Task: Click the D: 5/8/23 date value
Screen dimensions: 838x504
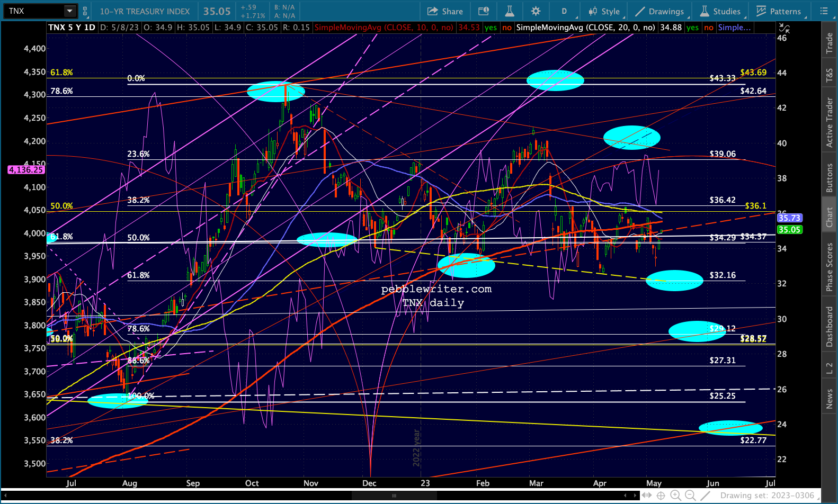Action: tap(119, 28)
